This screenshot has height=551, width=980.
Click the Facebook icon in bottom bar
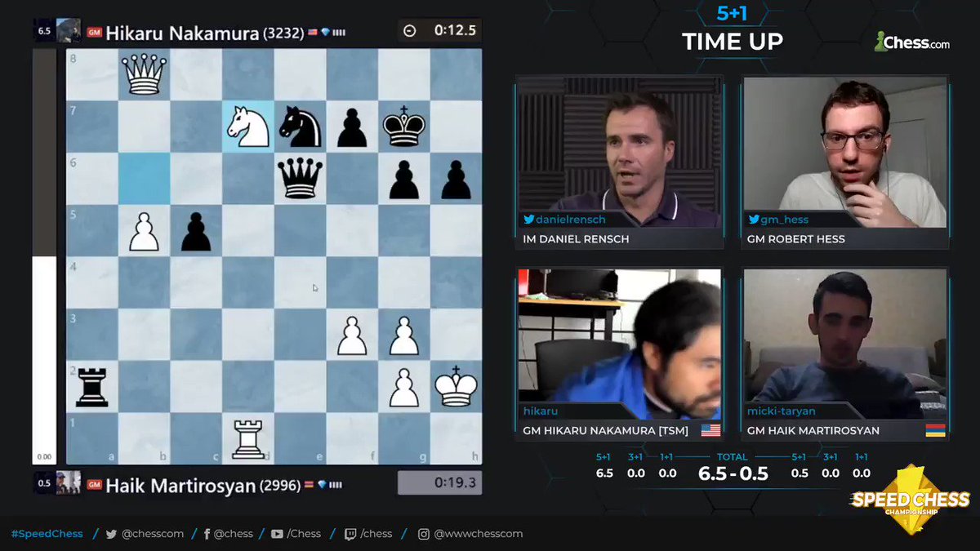[207, 534]
